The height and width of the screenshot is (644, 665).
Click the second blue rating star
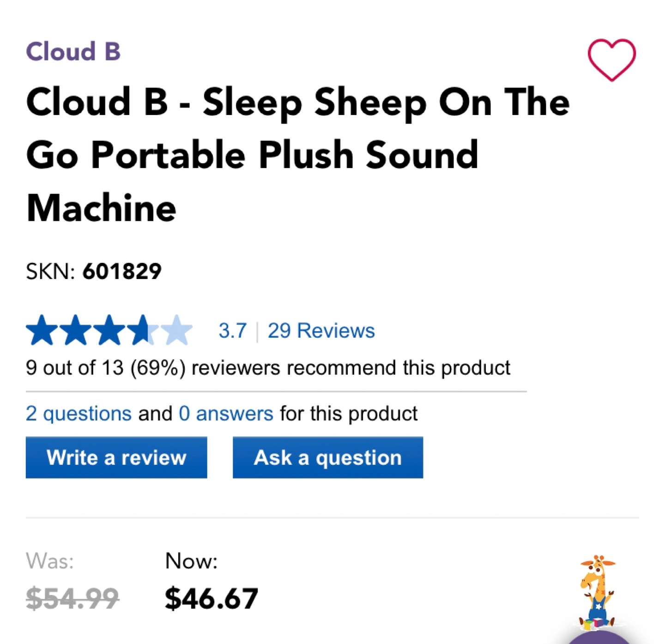click(x=76, y=330)
